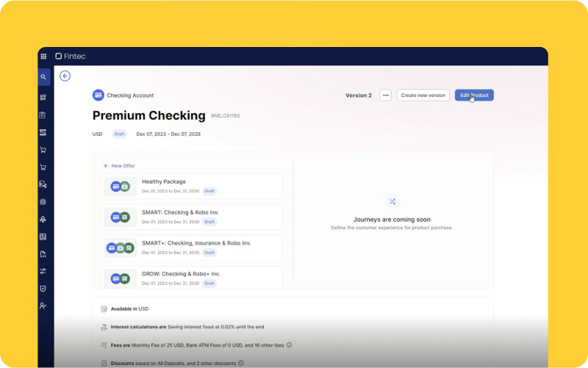588x368 pixels.
Task: Click the Discounts row icon
Action: 104,363
